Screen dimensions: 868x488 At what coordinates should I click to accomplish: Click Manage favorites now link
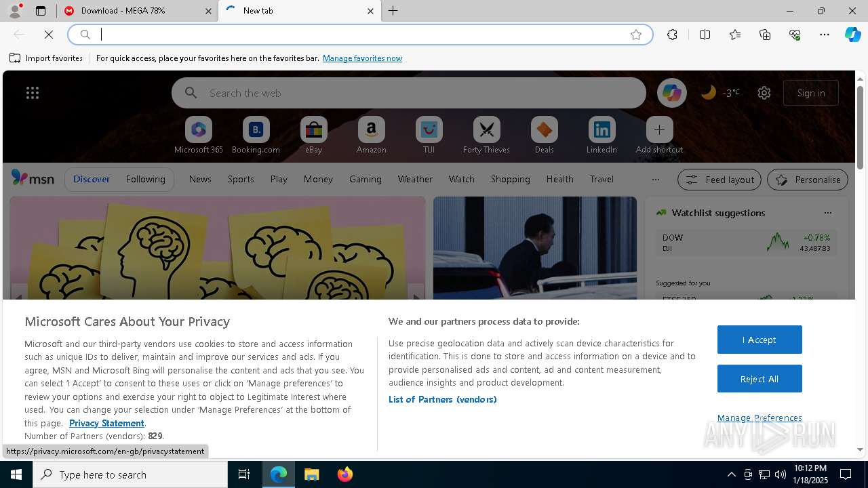coord(363,58)
